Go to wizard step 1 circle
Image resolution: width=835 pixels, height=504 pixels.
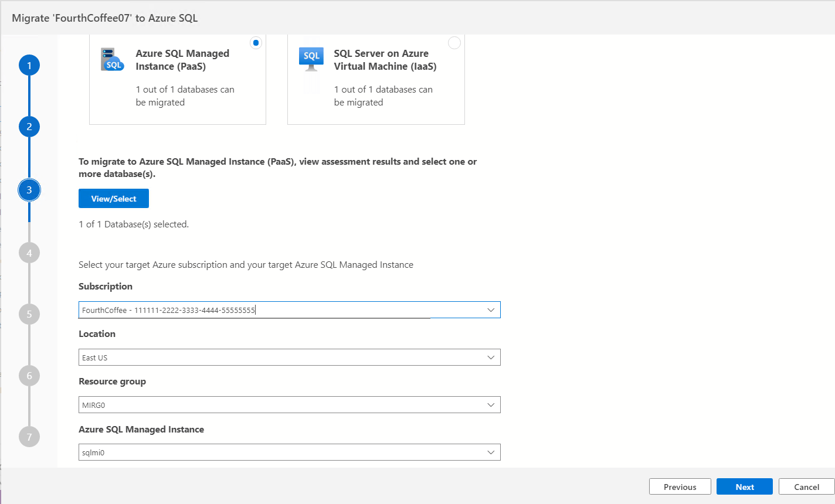click(x=29, y=65)
